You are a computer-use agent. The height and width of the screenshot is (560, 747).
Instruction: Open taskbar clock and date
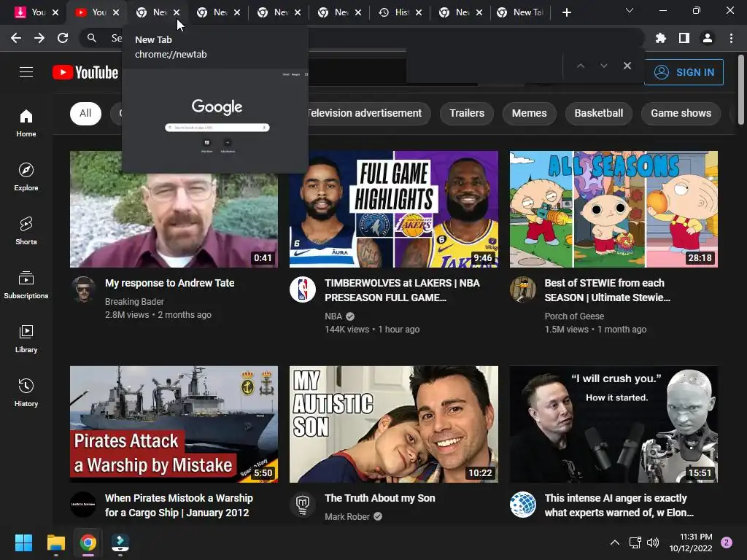point(691,542)
